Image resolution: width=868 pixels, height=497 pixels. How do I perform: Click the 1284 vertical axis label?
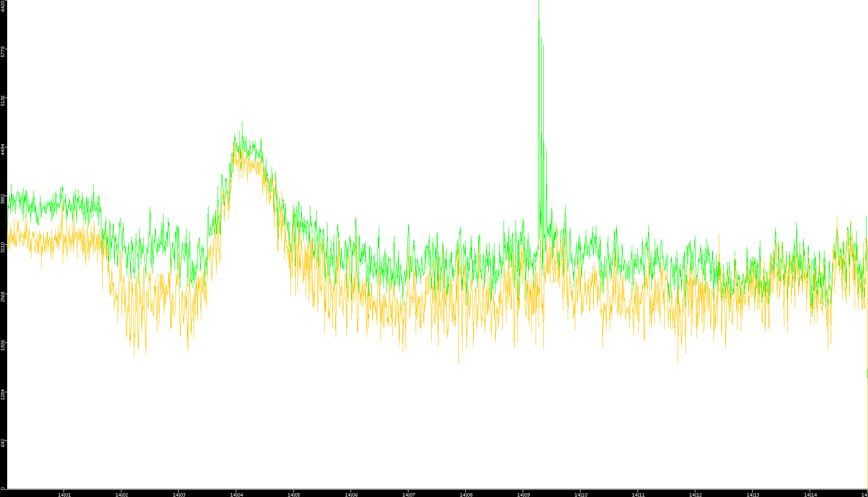pos(3,395)
